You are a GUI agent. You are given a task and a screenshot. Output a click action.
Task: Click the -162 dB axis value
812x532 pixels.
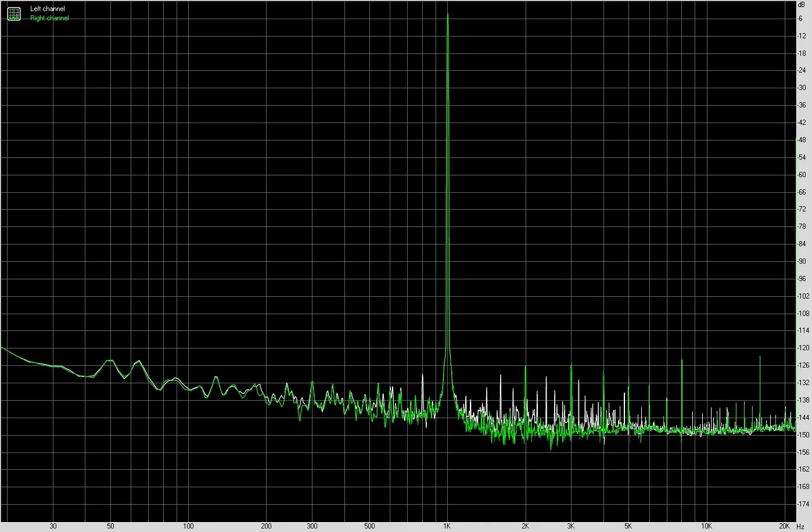pyautogui.click(x=803, y=469)
